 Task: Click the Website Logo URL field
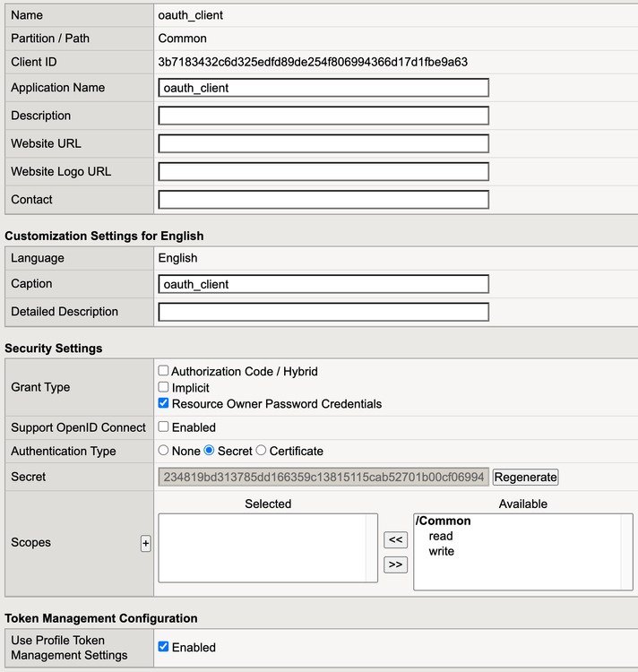tap(323, 171)
